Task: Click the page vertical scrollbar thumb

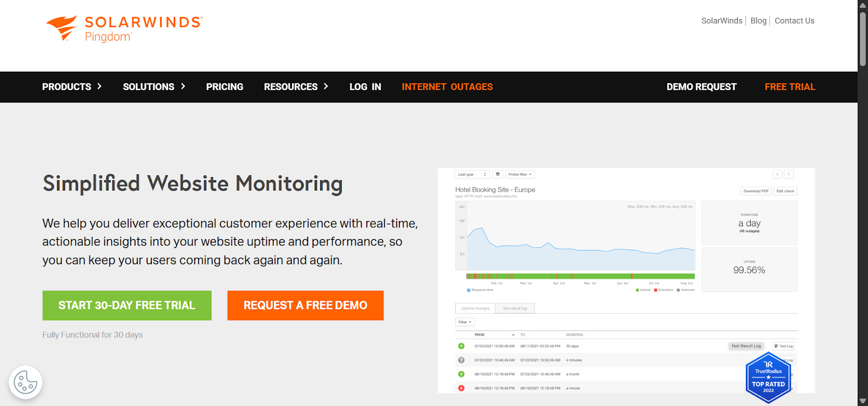Action: (863, 39)
